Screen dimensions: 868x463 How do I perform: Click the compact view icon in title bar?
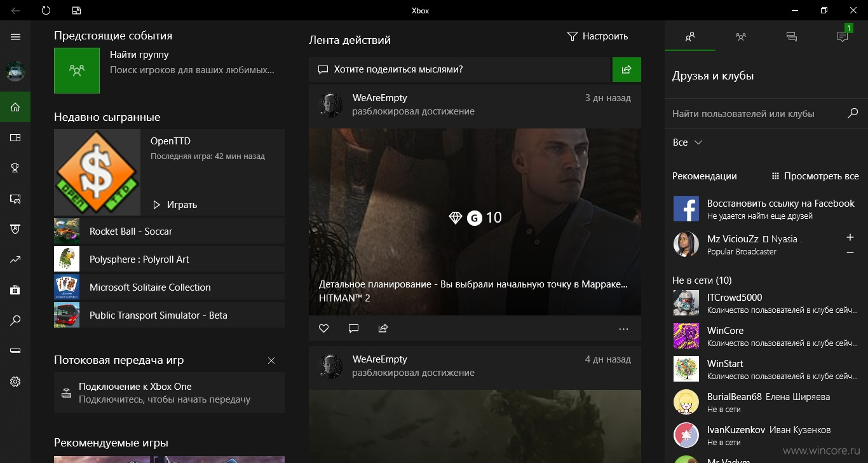click(x=76, y=11)
